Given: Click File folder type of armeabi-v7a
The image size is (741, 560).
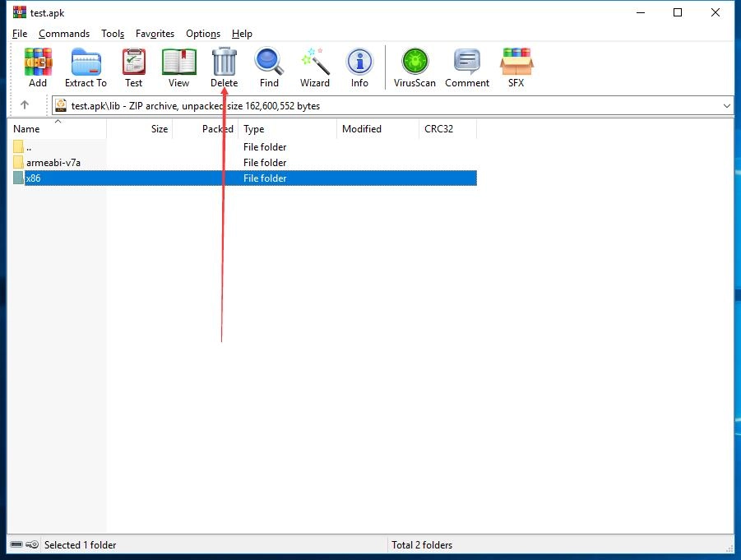Looking at the screenshot, I should [265, 163].
